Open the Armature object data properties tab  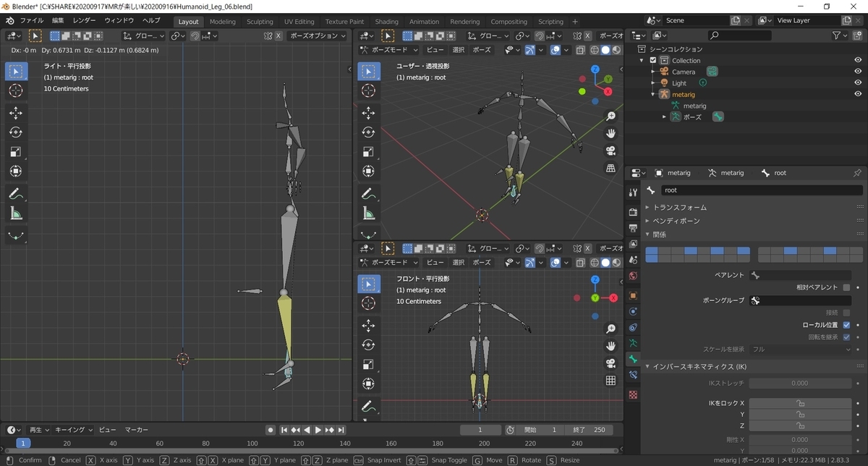[634, 343]
